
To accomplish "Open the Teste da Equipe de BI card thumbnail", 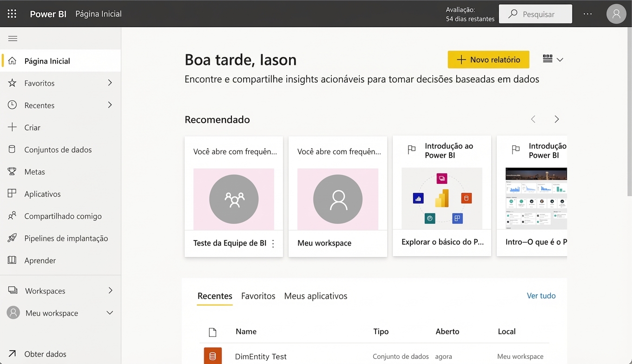I will pyautogui.click(x=234, y=199).
